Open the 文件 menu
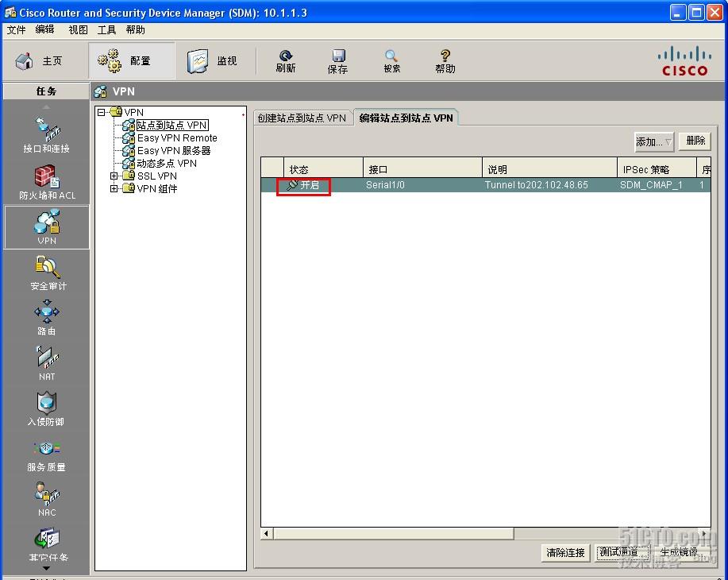This screenshot has height=580, width=728. (16, 29)
